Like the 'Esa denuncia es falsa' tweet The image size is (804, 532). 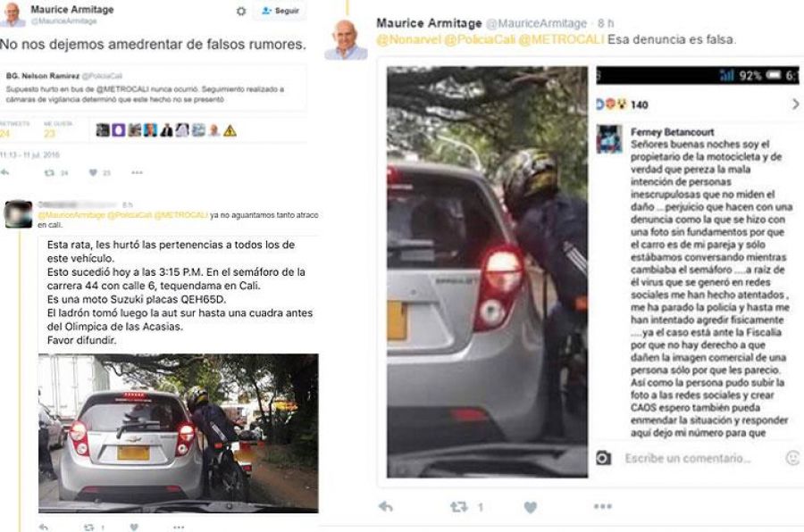(531, 507)
